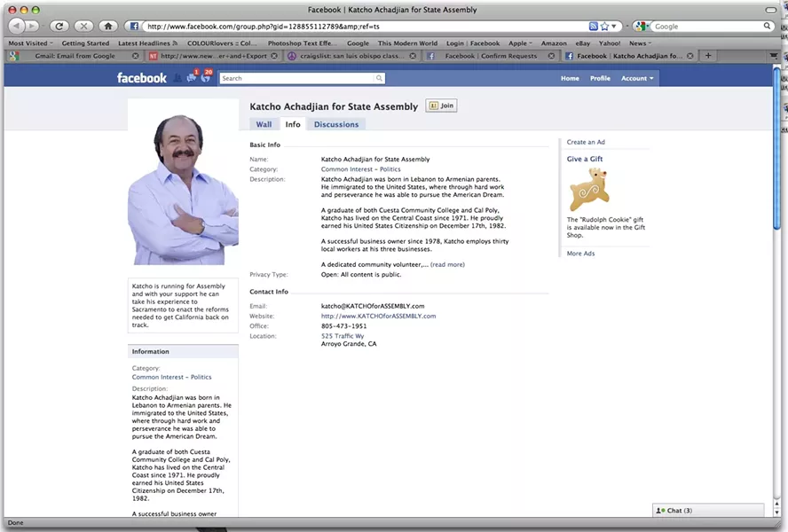Screen dimensions: 788x532
Task: Open the Facebook messages icon with 1 badge
Action: 192,76
